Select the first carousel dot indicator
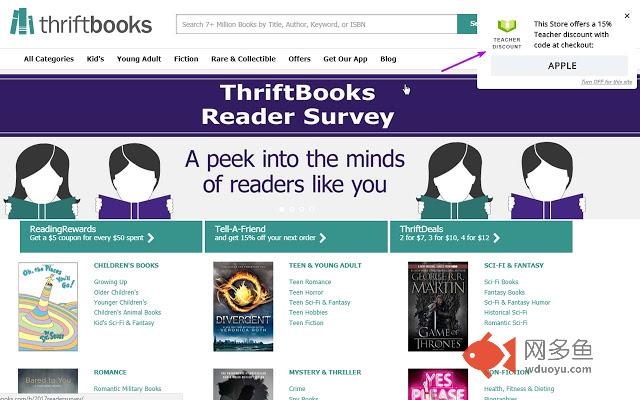The height and width of the screenshot is (400, 640). 282,209
